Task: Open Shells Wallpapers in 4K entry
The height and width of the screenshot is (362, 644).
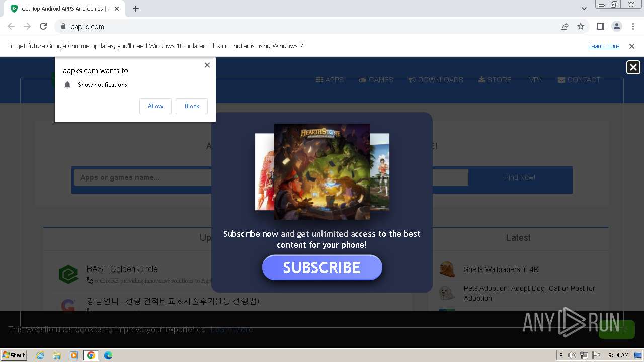Action: click(x=501, y=269)
